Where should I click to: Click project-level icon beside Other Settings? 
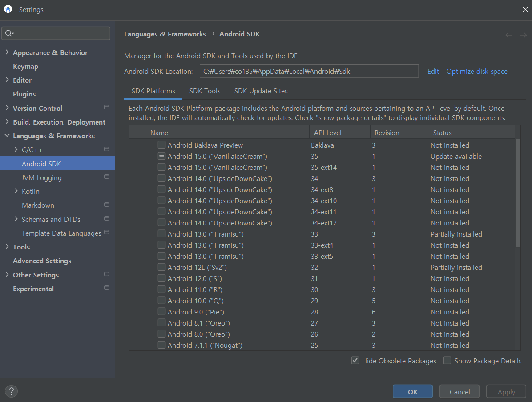[x=107, y=274]
